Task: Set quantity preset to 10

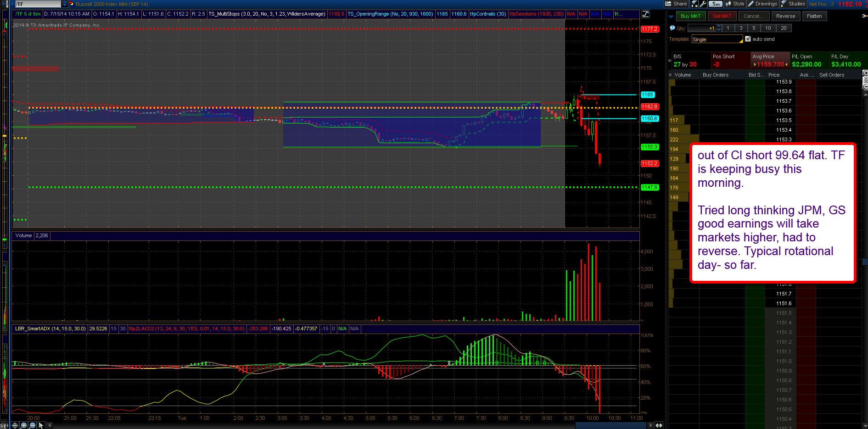Action: point(768,28)
